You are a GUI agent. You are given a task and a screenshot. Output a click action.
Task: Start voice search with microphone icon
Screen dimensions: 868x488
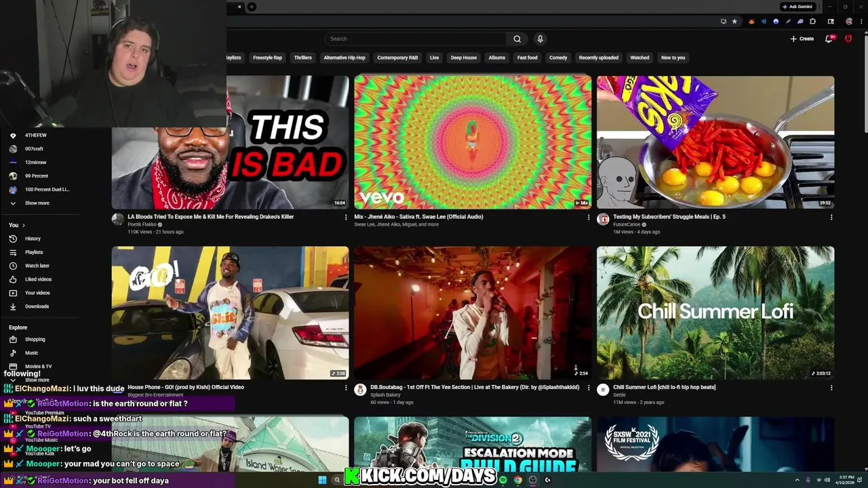pos(540,39)
